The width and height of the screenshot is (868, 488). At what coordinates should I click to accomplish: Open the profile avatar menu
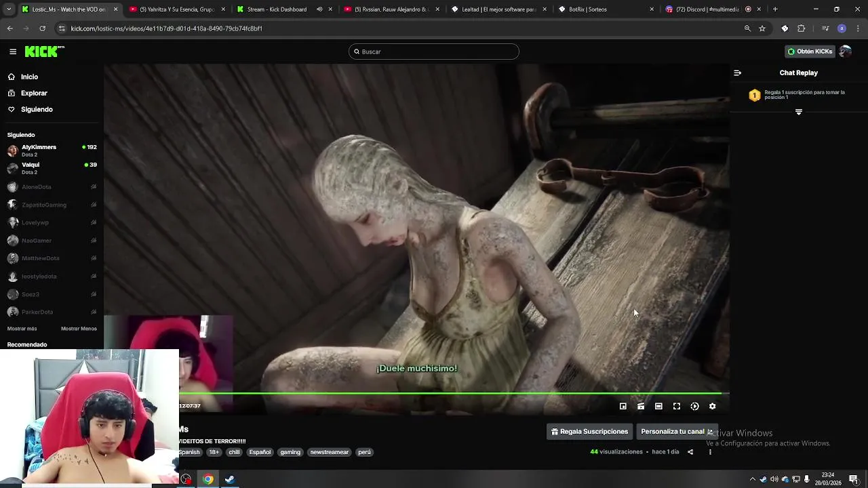point(845,52)
